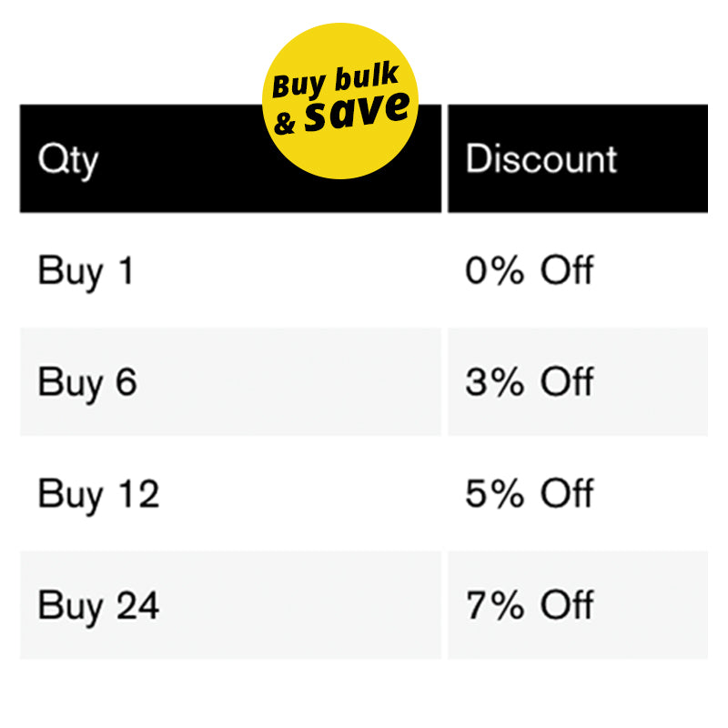Click the number 24 in the last row
Viewport: 728px width, 728px height.
[x=138, y=605]
